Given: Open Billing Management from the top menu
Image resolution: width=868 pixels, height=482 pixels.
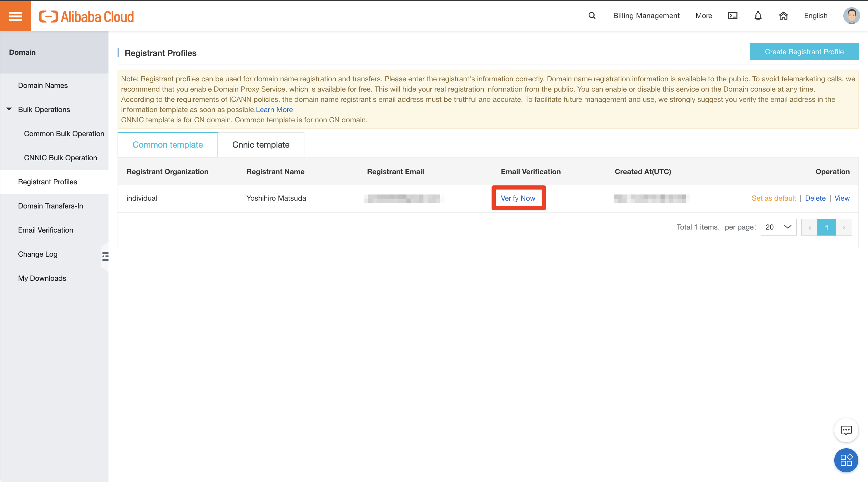Looking at the screenshot, I should point(646,15).
